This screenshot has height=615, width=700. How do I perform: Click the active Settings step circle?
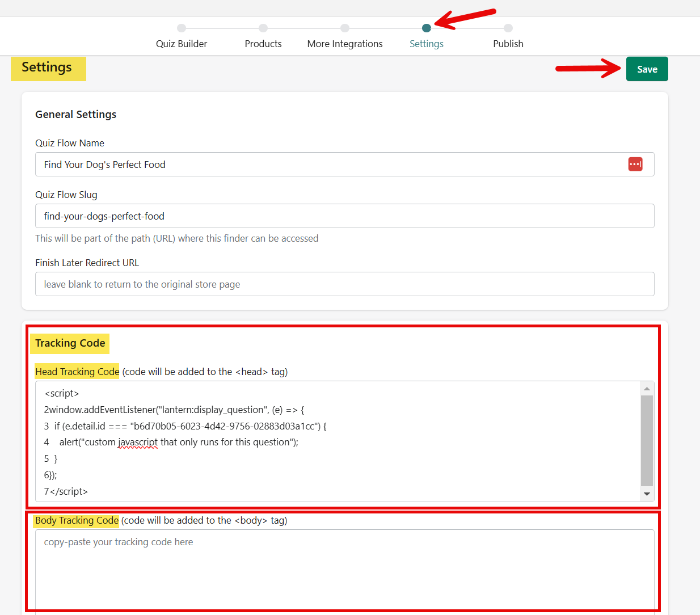pos(427,28)
